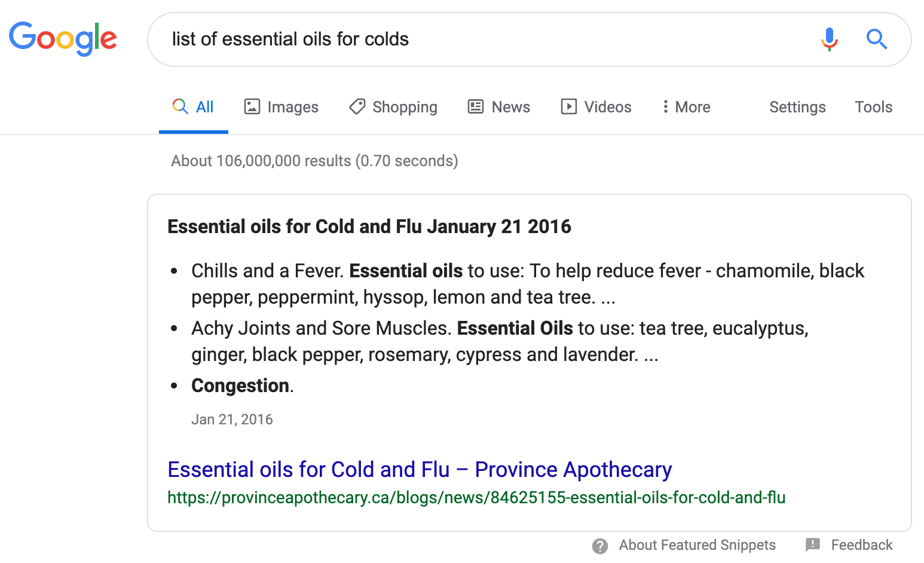Select the Shopping tab
This screenshot has width=924, height=563.
[405, 107]
